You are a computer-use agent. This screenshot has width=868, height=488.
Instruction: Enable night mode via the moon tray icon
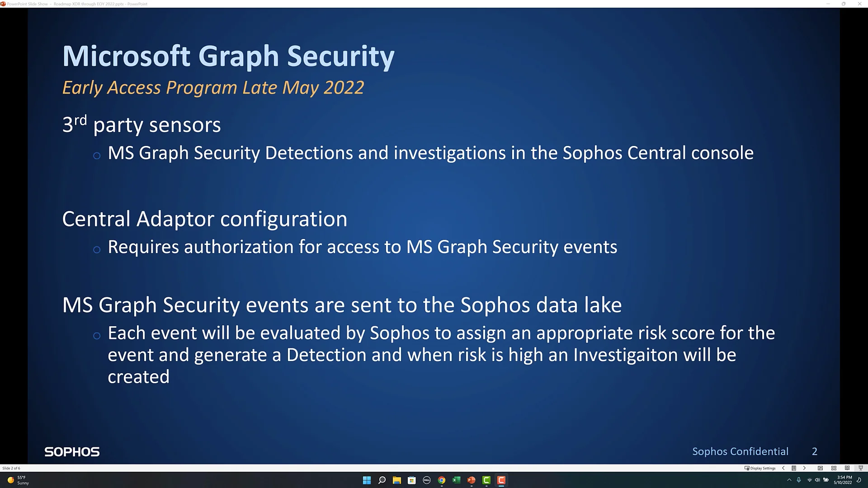(859, 480)
